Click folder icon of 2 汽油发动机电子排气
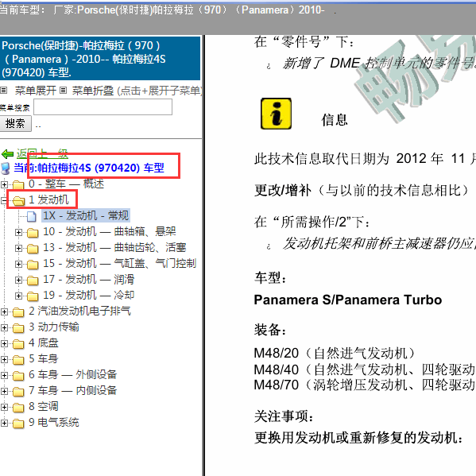This screenshot has width=476, height=476. click(x=18, y=312)
